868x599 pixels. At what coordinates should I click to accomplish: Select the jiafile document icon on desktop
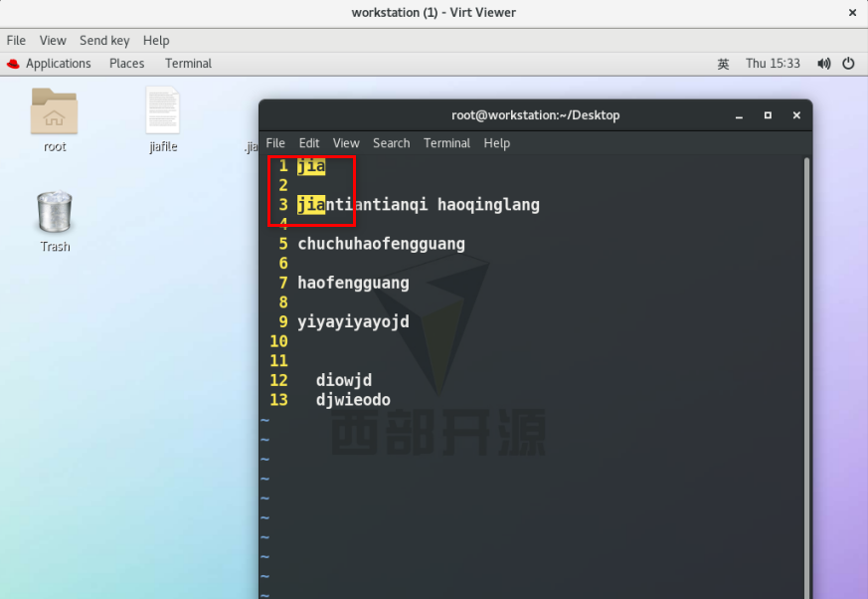pyautogui.click(x=163, y=109)
